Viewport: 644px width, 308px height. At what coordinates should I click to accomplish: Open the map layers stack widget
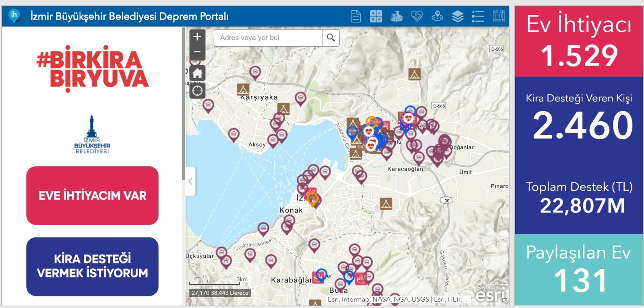tap(458, 17)
